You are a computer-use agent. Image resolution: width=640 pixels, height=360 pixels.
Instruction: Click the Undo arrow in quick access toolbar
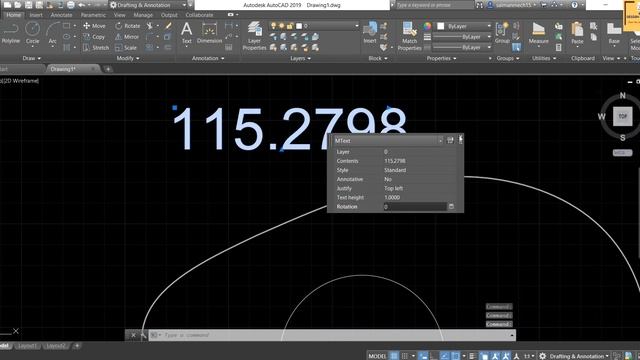(x=82, y=5)
